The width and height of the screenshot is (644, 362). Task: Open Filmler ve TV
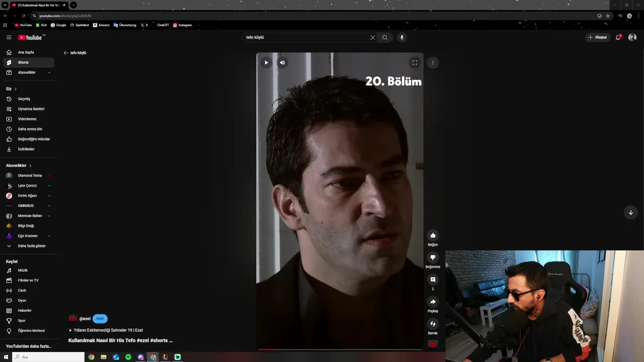pos(29,281)
